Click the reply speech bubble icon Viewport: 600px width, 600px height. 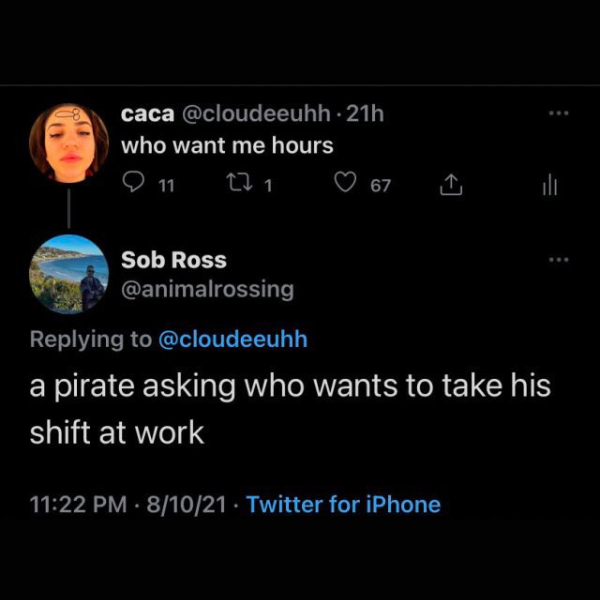point(133,185)
